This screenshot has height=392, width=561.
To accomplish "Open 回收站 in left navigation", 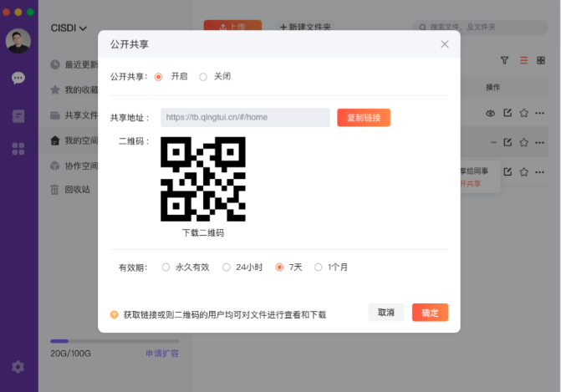I will (70, 189).
